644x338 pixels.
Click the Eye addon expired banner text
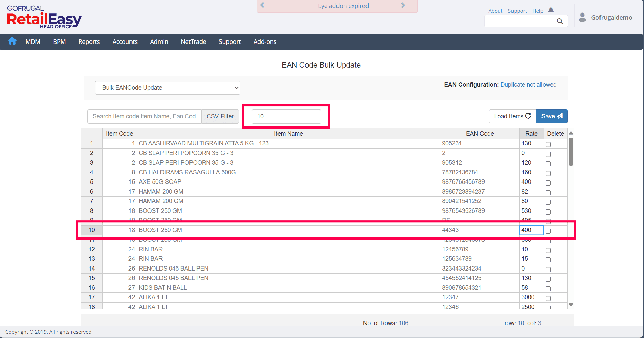(x=343, y=6)
